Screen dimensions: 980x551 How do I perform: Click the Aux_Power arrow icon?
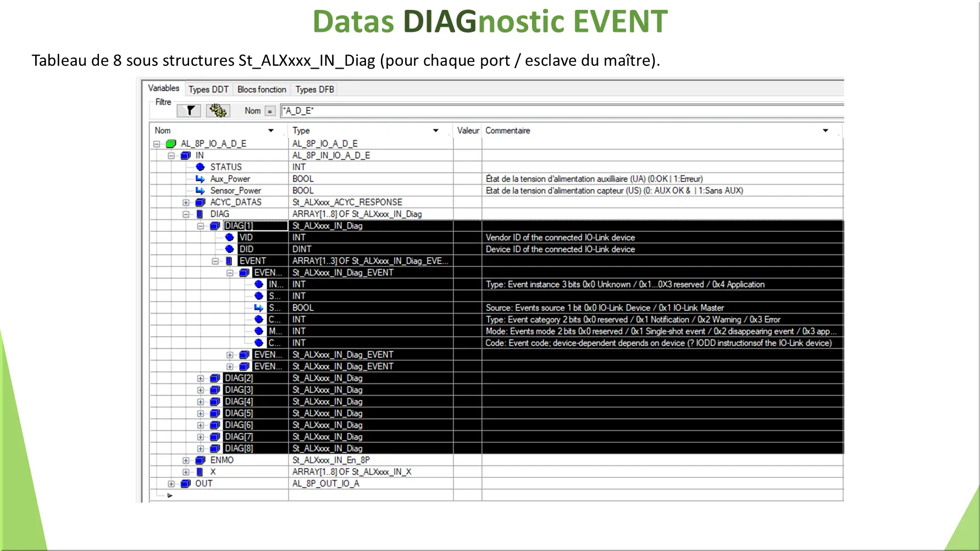tap(200, 179)
